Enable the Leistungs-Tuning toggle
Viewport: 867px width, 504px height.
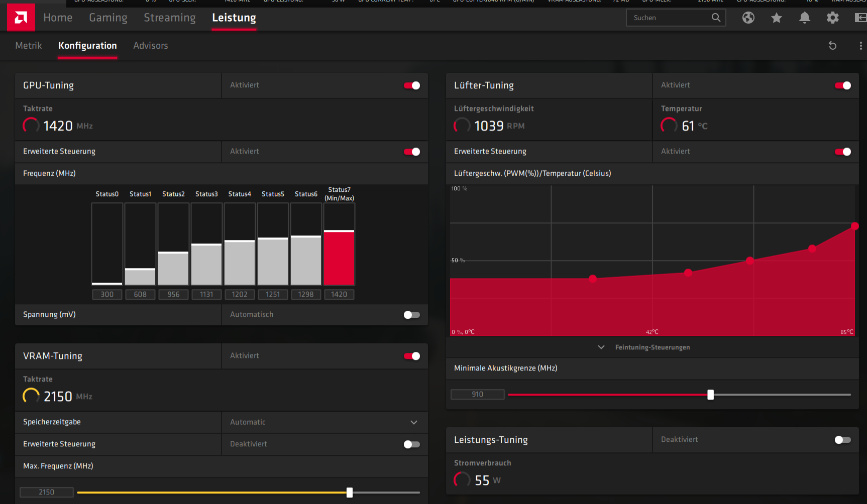click(x=843, y=440)
